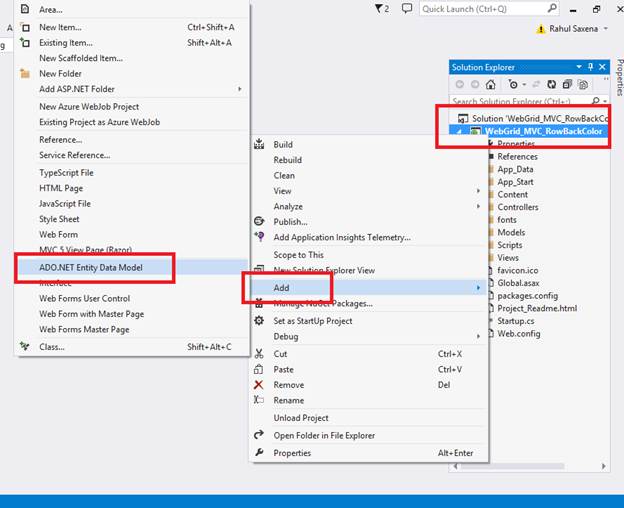The height and width of the screenshot is (508, 624).
Task: Select the Solution 'WebGrid_MVC_RowBackColor' node
Action: coord(533,118)
